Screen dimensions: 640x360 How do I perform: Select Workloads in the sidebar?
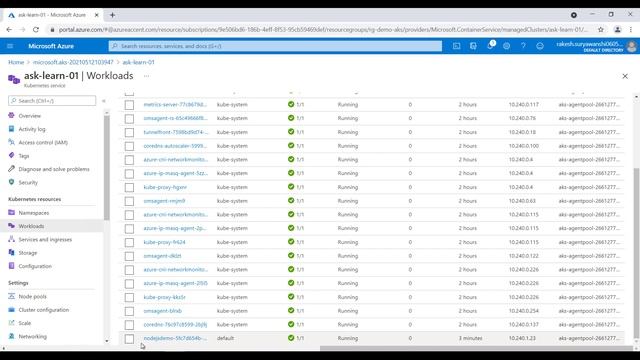coord(31,226)
